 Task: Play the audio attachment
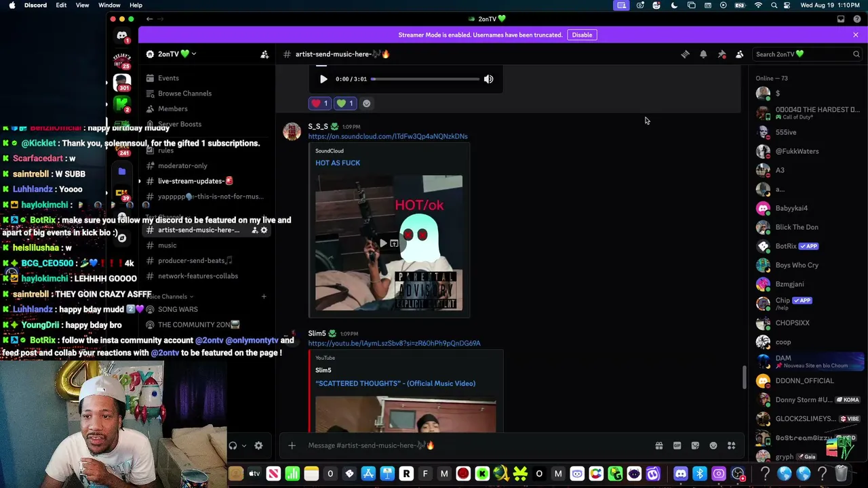[323, 79]
